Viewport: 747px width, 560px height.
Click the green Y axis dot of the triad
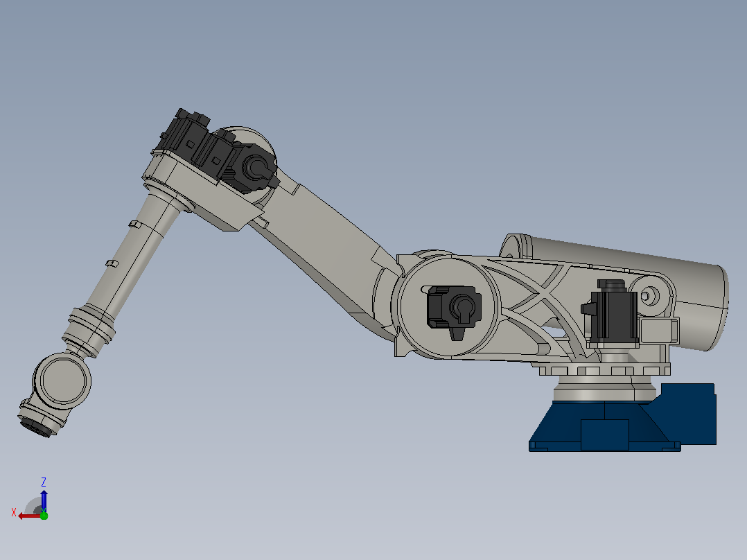pyautogui.click(x=44, y=515)
